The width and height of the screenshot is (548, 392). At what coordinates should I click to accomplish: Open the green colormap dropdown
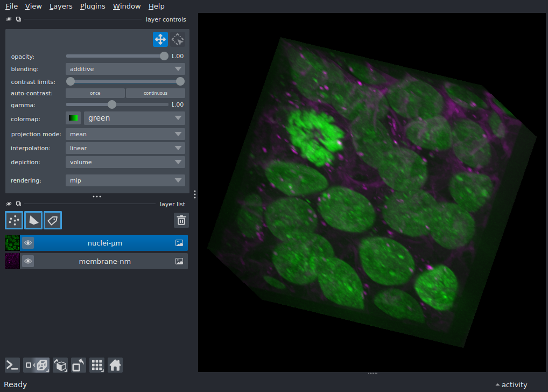(x=134, y=118)
